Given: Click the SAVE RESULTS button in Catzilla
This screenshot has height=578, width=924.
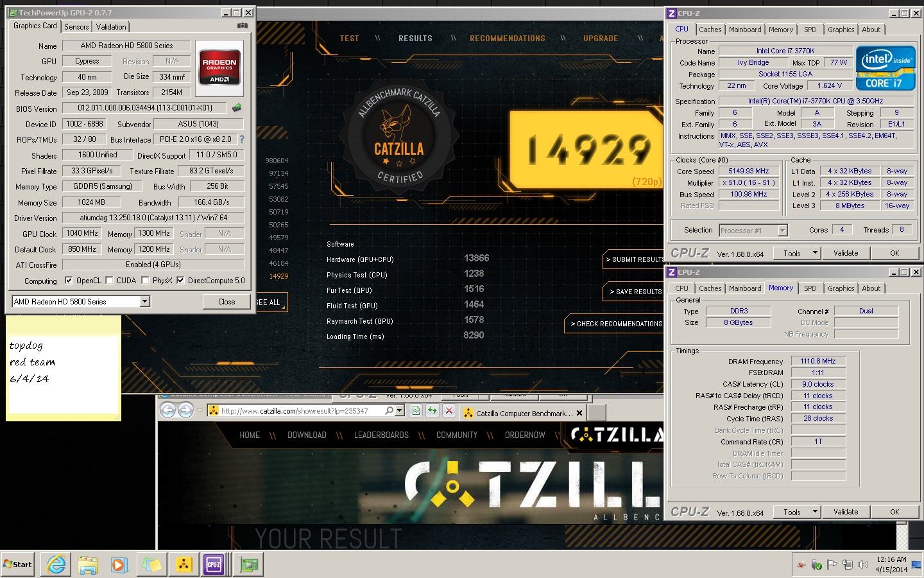Looking at the screenshot, I should coord(634,292).
